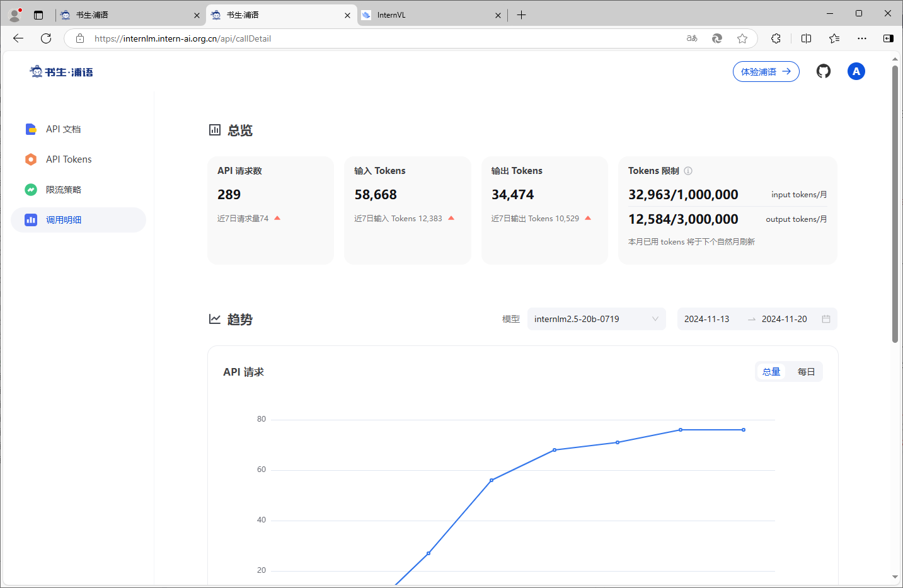
Task: Close the active 书生·浦语 tab
Action: pos(347,15)
